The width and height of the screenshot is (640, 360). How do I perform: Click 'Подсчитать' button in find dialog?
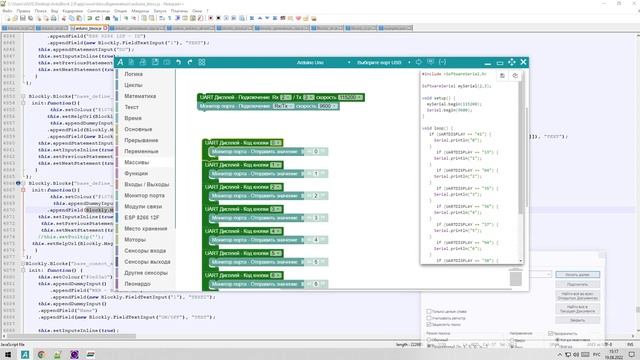[x=578, y=284]
